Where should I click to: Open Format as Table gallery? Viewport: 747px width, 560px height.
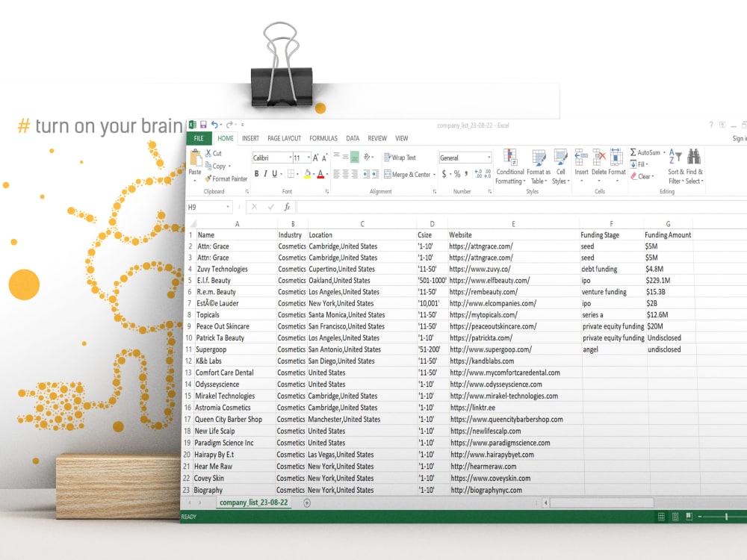[x=539, y=167]
